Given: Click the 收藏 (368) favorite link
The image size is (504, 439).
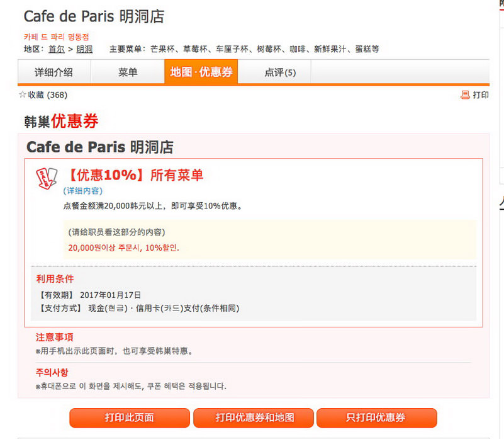Looking at the screenshot, I should tap(48, 95).
